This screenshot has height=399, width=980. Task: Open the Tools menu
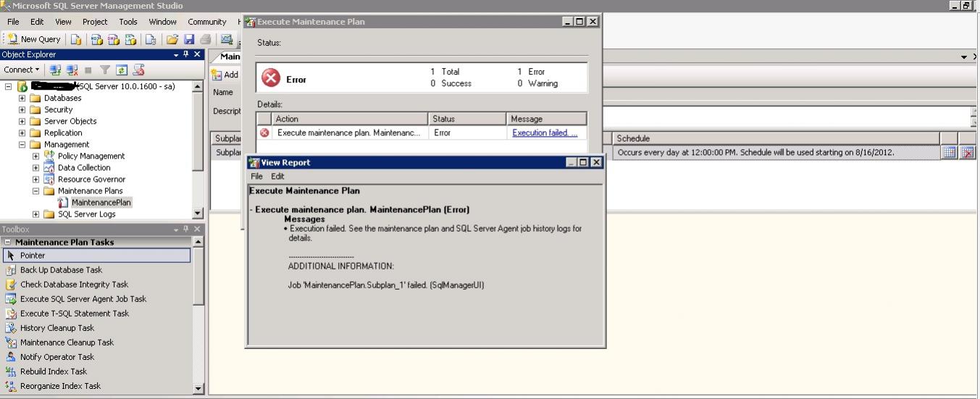click(128, 22)
